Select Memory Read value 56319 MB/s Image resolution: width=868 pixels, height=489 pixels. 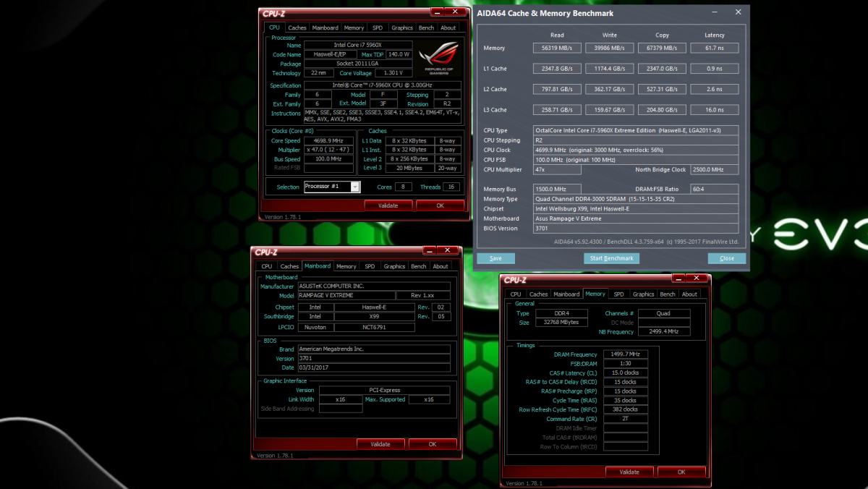[557, 48]
